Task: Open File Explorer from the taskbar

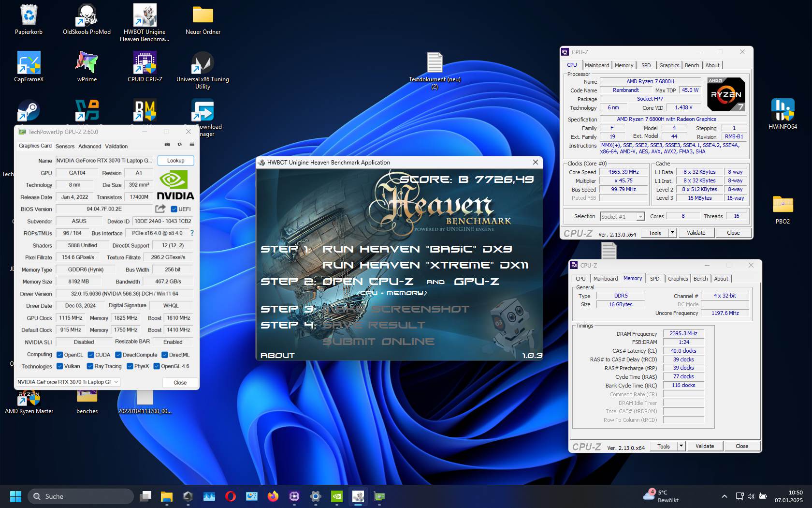Action: [167, 496]
